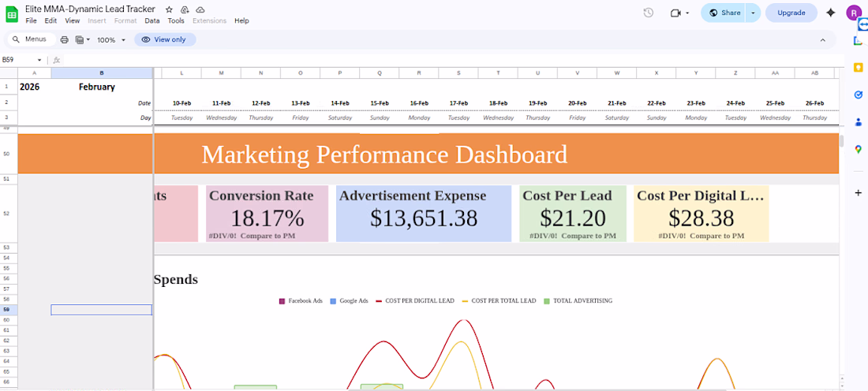Open the Name box dropdown arrow
The height and width of the screenshot is (391, 868).
point(39,60)
